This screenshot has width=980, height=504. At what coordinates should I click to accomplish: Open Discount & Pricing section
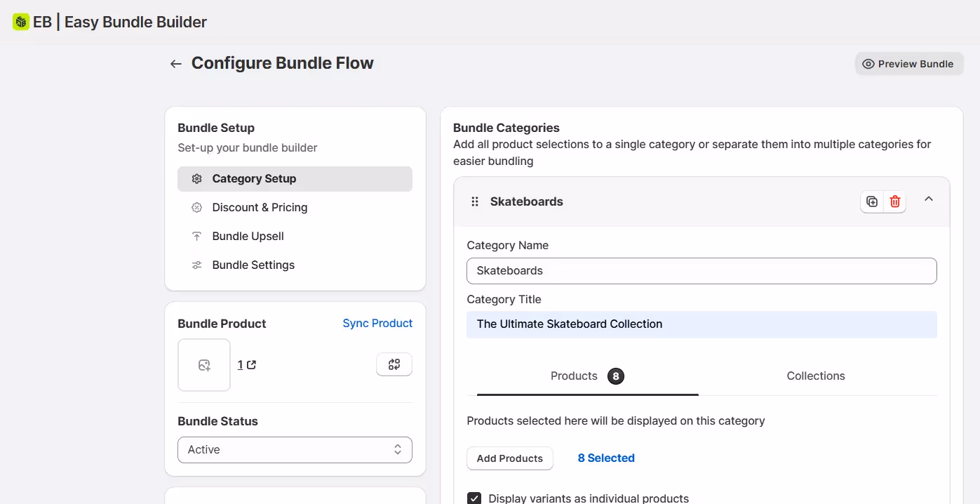click(x=295, y=207)
